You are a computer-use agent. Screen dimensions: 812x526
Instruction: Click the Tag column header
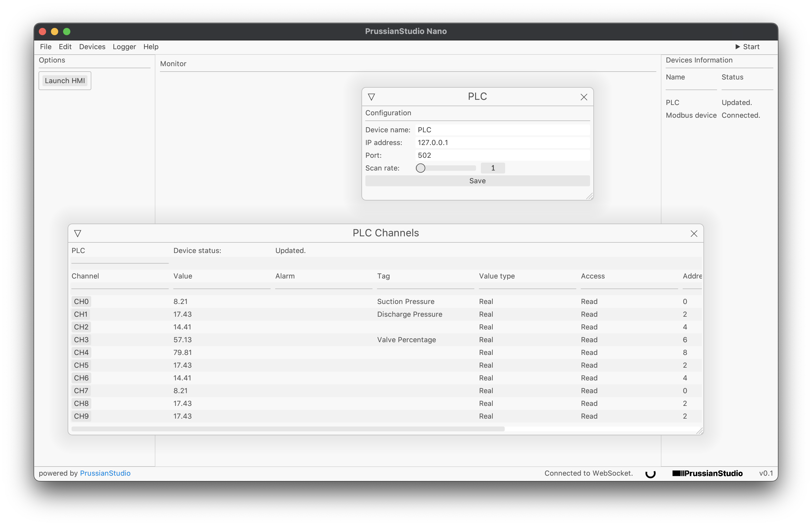[x=384, y=276]
